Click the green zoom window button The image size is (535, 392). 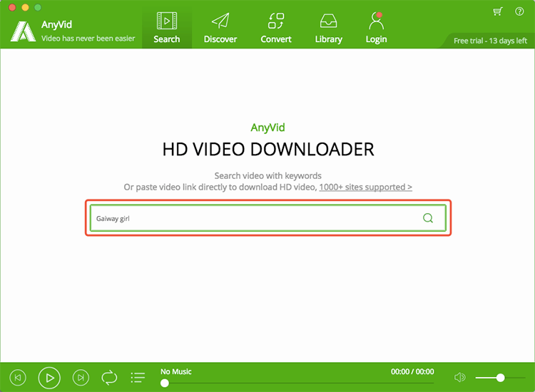(x=38, y=7)
